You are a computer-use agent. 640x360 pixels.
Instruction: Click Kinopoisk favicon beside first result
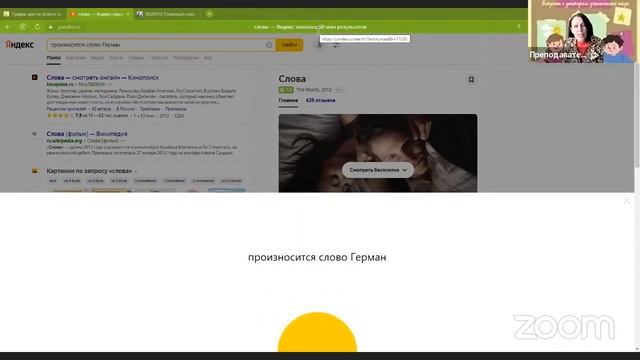point(35,77)
